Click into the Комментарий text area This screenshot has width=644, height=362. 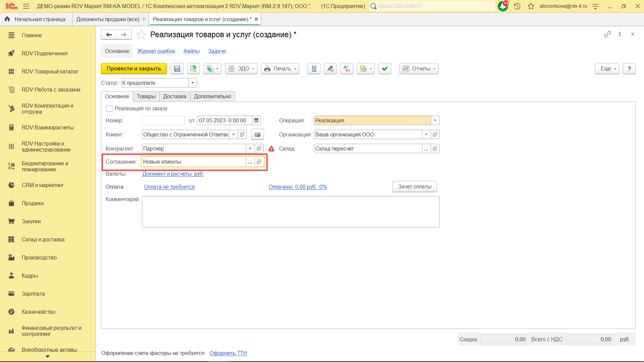290,212
